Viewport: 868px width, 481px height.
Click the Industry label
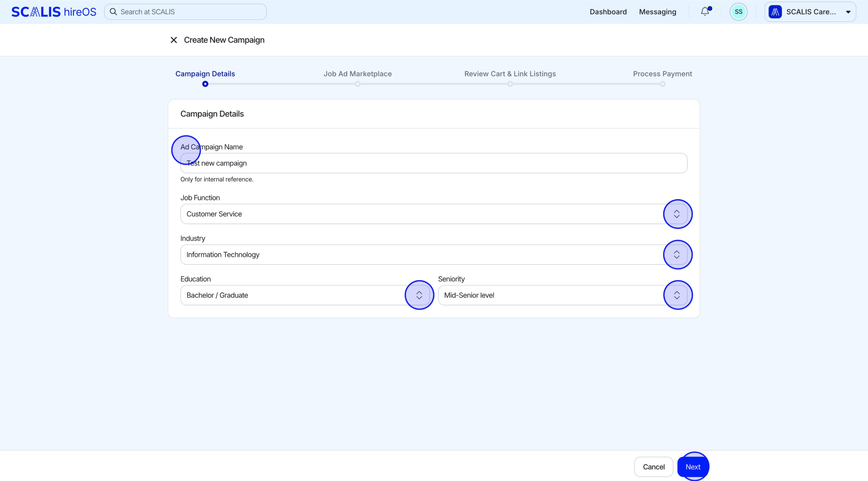coord(193,238)
